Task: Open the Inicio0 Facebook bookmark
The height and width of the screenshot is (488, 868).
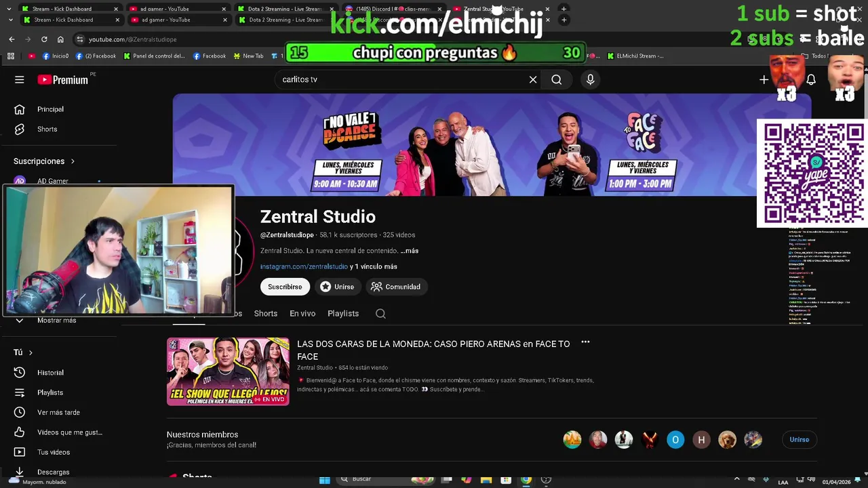Action: tap(56, 56)
